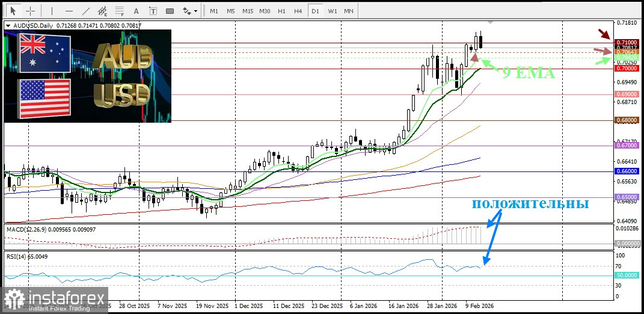
Task: Add a text label tool
Action: (x=153, y=11)
